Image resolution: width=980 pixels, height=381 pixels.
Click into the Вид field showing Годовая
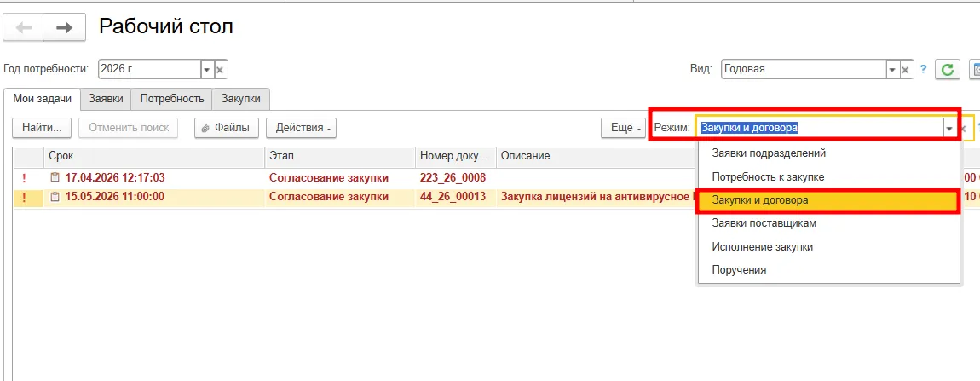pos(804,69)
